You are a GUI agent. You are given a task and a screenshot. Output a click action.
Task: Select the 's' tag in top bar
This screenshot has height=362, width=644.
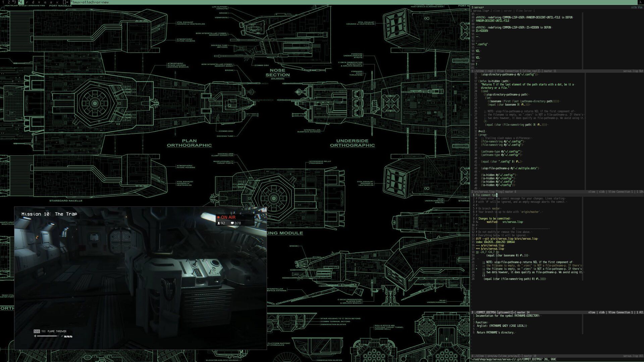coord(51,2)
